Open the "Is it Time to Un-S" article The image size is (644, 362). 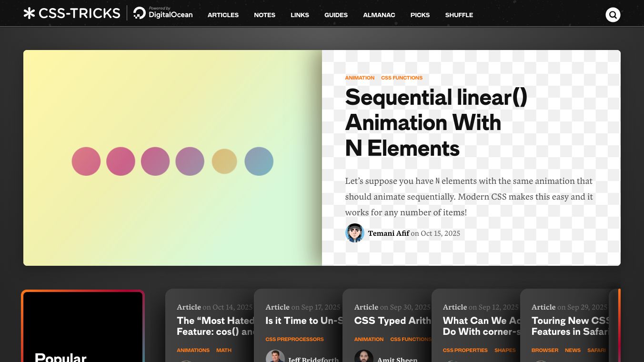click(x=304, y=321)
